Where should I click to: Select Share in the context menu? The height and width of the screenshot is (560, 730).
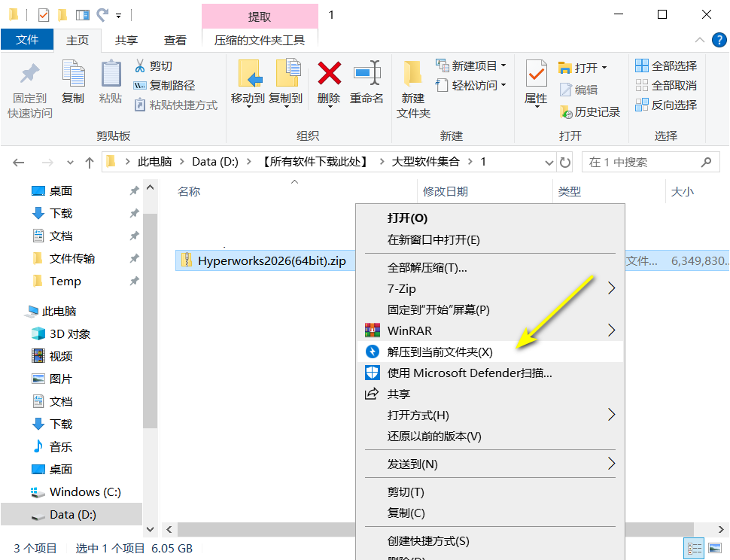click(x=490, y=394)
